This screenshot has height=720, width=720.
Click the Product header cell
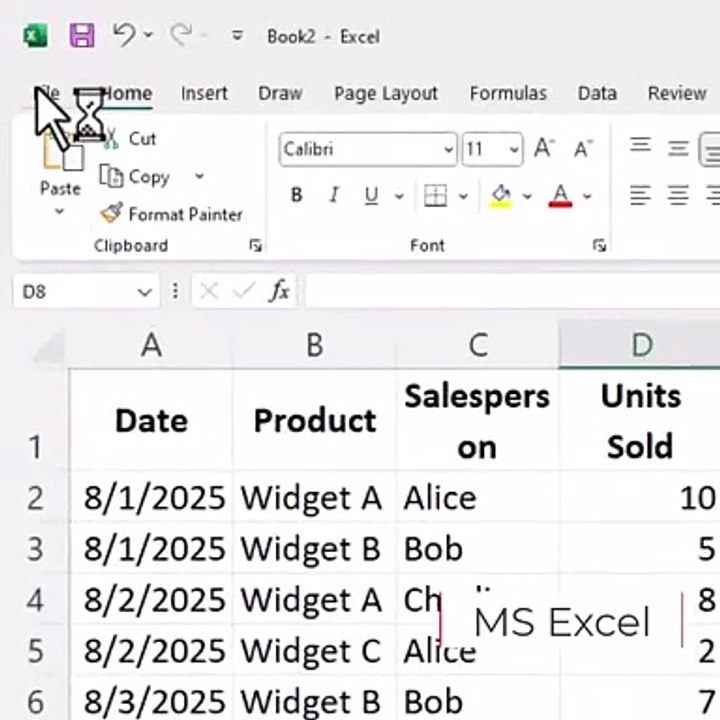point(315,420)
